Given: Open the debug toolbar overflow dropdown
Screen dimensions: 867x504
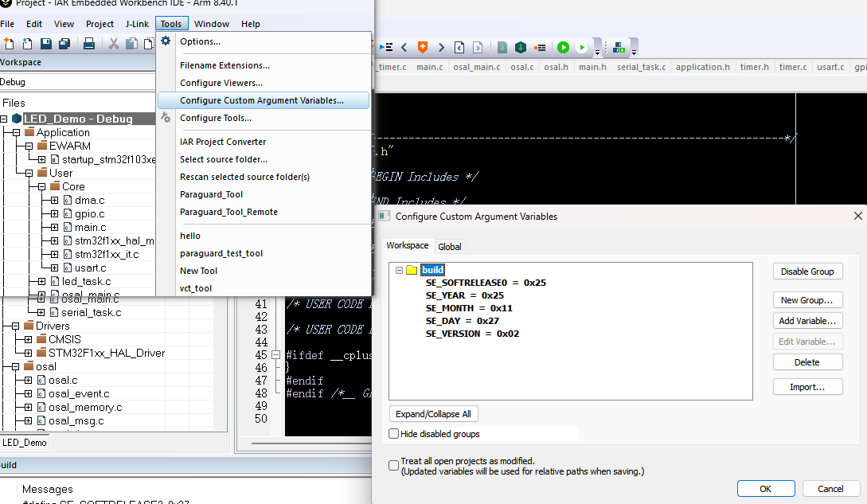Looking at the screenshot, I should (597, 53).
